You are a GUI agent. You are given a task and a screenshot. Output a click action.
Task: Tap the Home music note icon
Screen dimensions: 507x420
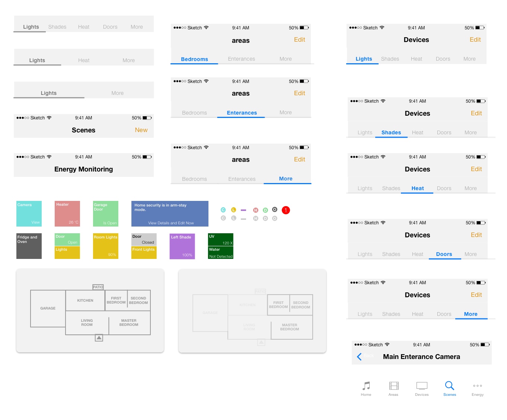[x=366, y=386]
